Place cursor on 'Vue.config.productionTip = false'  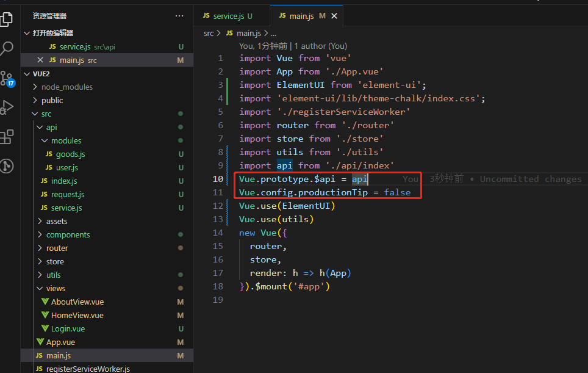[x=324, y=192]
